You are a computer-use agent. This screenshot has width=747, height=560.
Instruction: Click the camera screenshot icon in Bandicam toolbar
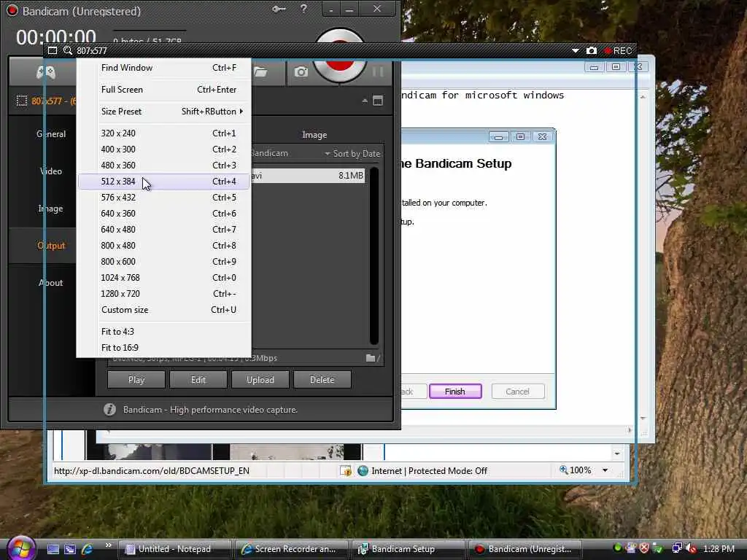[x=301, y=72]
